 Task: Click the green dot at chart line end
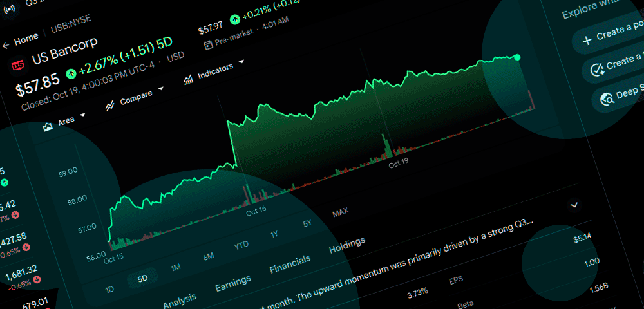coord(517,57)
